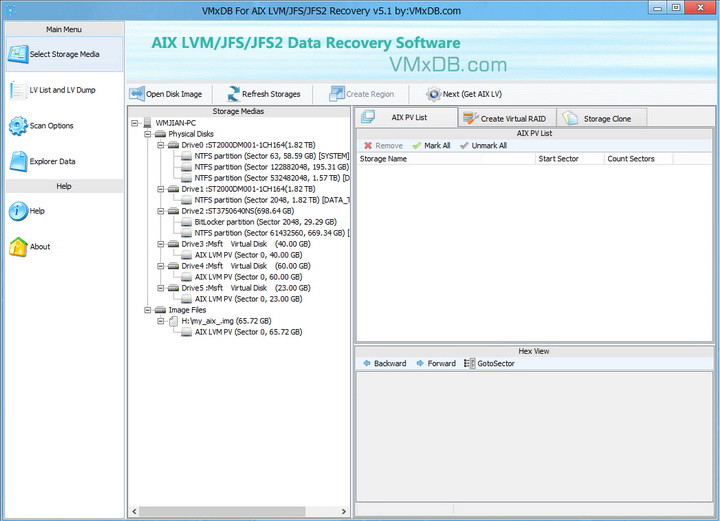
Task: Collapse the Physical Disks tree node
Action: [x=148, y=133]
